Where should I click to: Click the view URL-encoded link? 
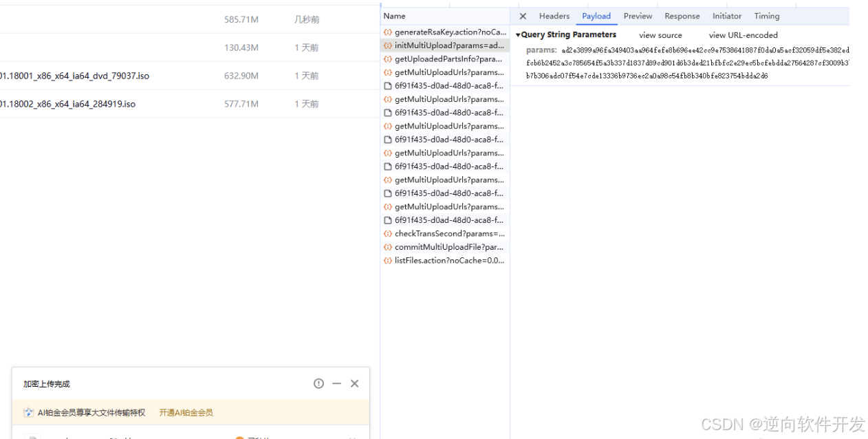pyautogui.click(x=744, y=35)
